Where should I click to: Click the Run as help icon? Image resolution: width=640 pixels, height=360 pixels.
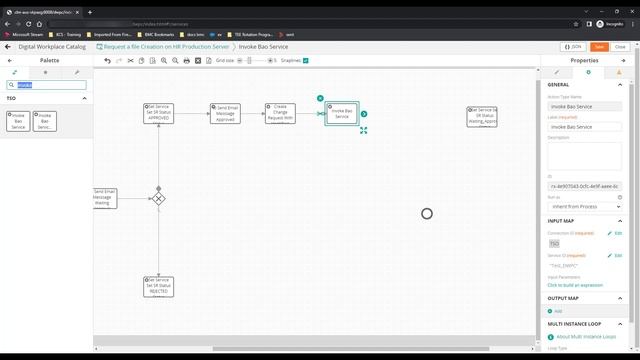pyautogui.click(x=620, y=197)
